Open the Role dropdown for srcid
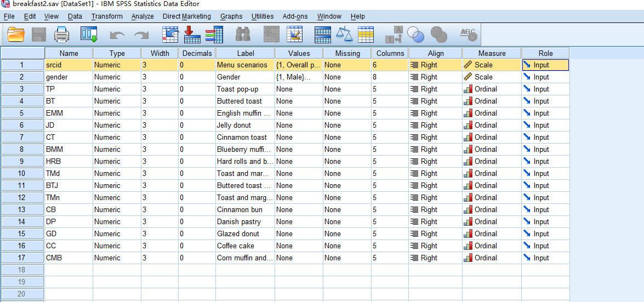 pyautogui.click(x=545, y=65)
